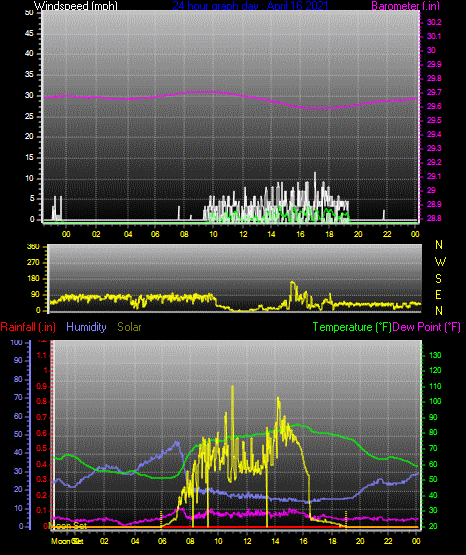The height and width of the screenshot is (555, 466).
Task: Click the wind direction axis value 180
Action: [x=33, y=279]
